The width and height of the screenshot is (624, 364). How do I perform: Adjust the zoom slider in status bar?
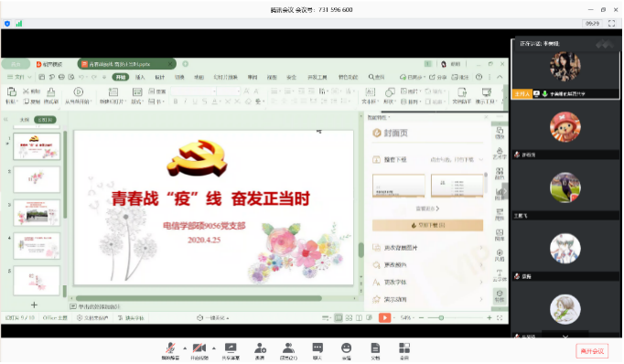pos(441,317)
